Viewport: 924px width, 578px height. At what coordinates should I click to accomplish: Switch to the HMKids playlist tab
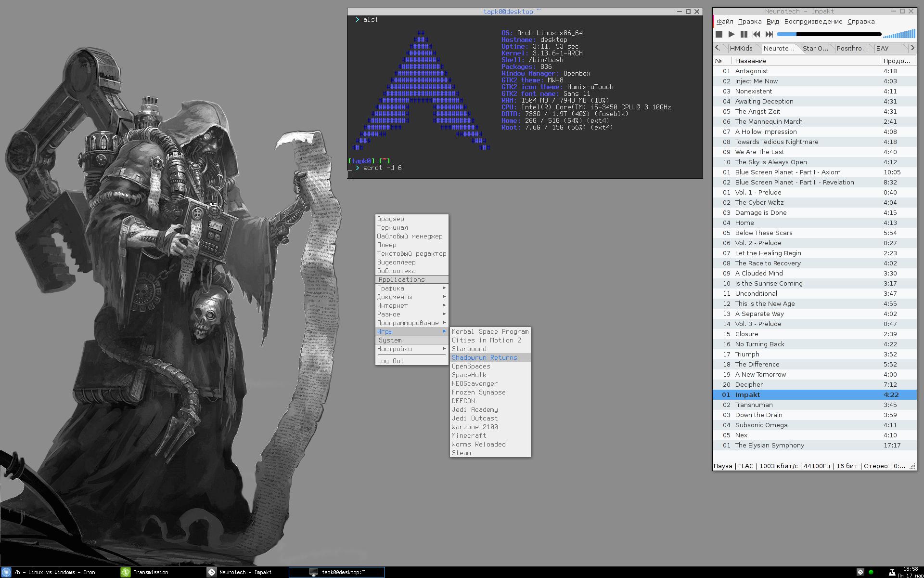click(741, 48)
